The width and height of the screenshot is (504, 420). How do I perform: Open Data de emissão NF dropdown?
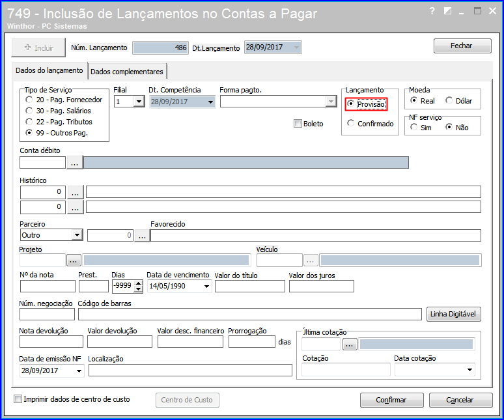click(79, 371)
